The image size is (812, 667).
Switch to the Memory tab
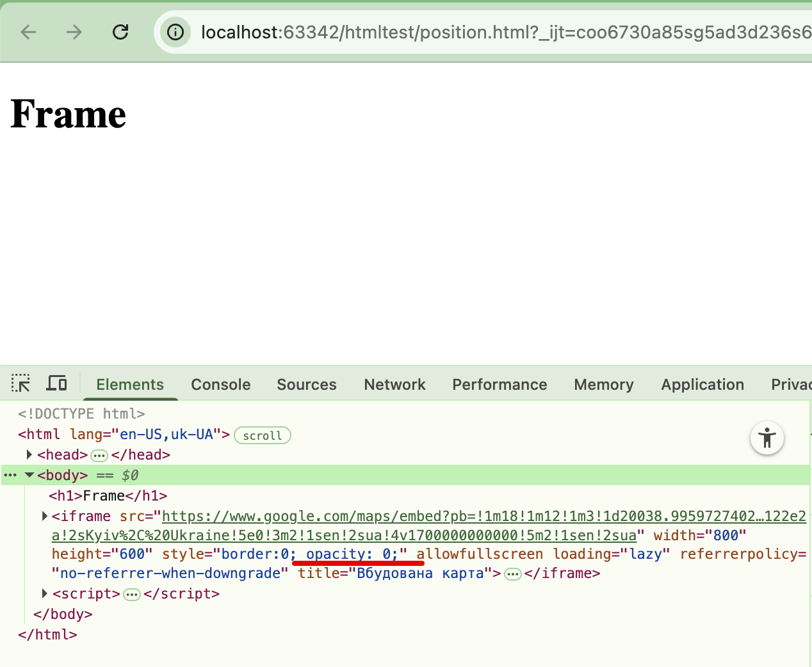pyautogui.click(x=604, y=385)
